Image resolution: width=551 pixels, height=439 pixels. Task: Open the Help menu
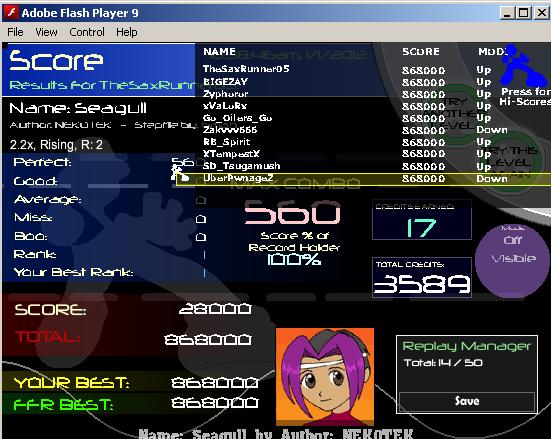[127, 32]
